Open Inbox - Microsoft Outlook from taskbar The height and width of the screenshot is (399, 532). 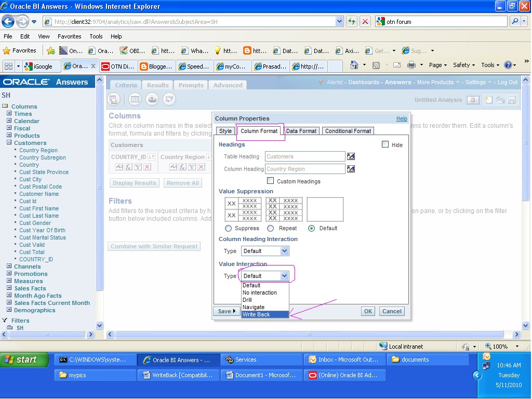[x=344, y=360]
